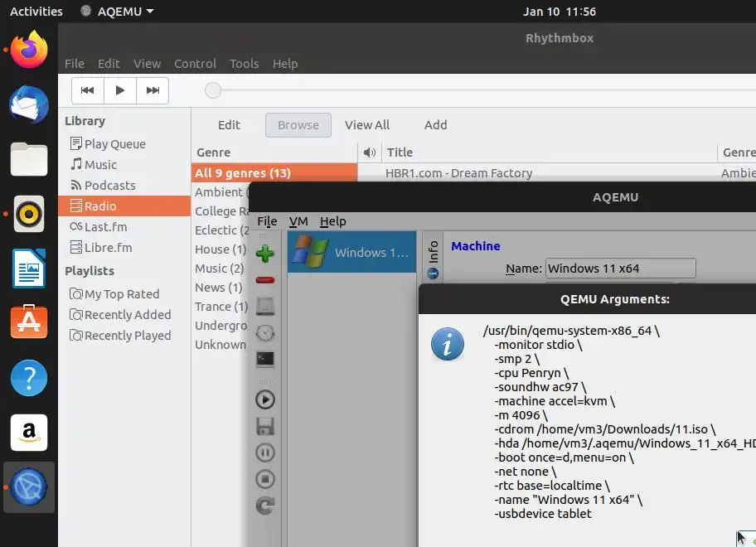The height and width of the screenshot is (547, 756).
Task: Click the Title column header
Action: pos(549,152)
